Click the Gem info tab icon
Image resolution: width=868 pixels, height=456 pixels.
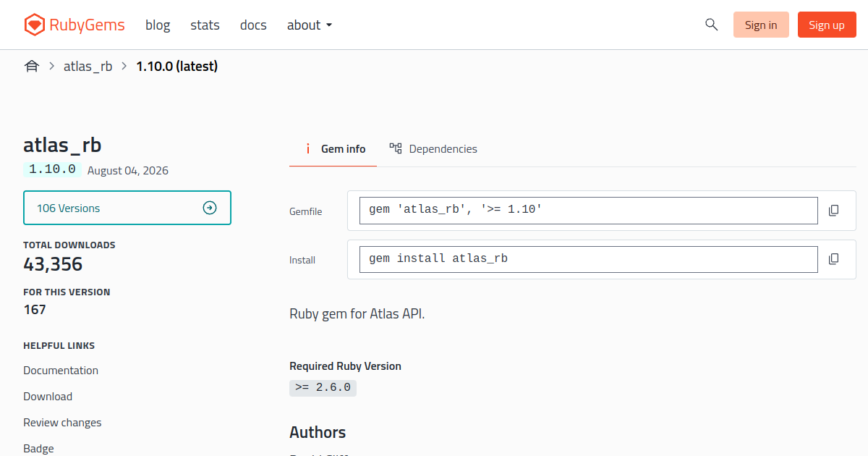(307, 149)
